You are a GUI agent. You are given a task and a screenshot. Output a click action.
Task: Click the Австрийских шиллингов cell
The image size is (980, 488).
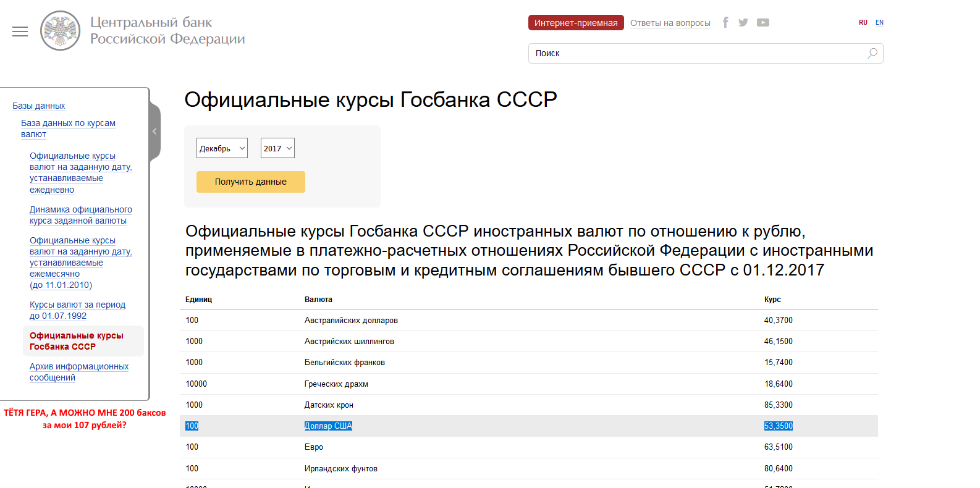349,341
